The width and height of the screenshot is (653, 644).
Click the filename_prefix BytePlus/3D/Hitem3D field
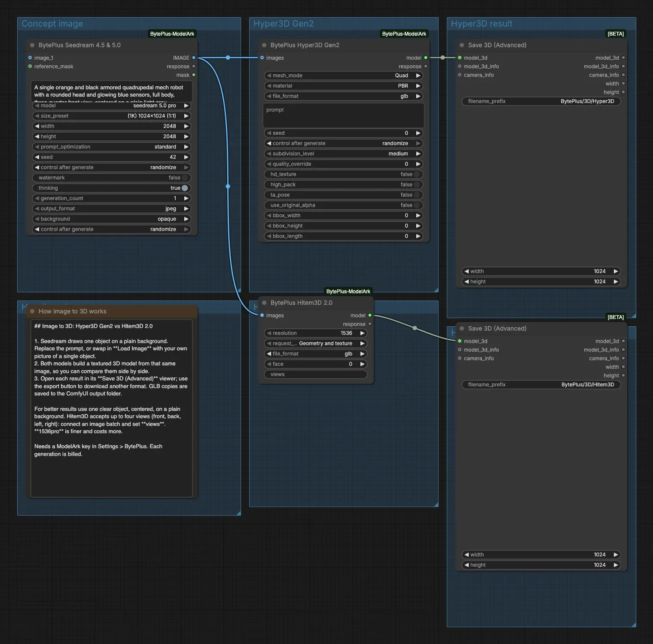tap(541, 385)
